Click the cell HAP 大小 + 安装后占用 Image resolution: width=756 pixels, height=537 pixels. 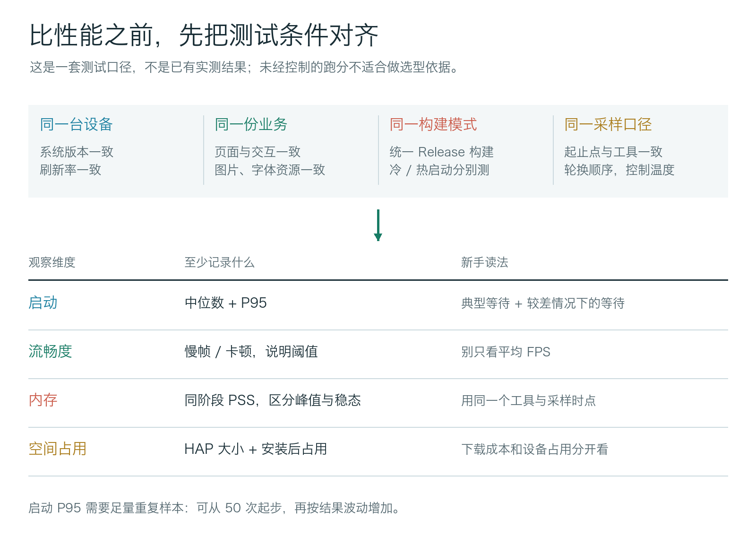[x=256, y=449]
